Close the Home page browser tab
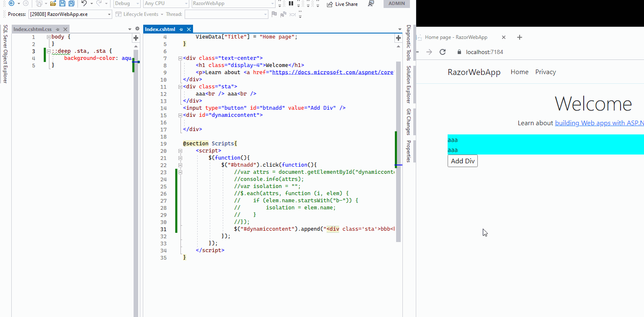This screenshot has height=317, width=644. [504, 37]
